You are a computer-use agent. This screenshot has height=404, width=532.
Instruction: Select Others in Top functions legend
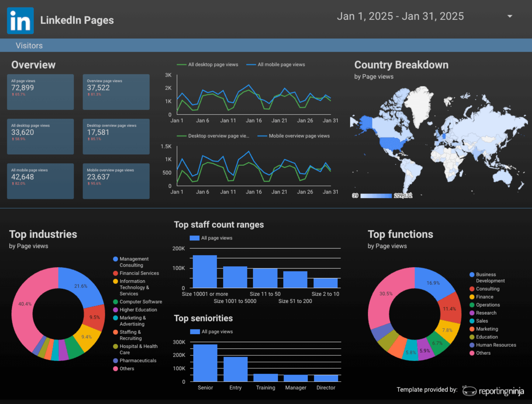(x=480, y=353)
